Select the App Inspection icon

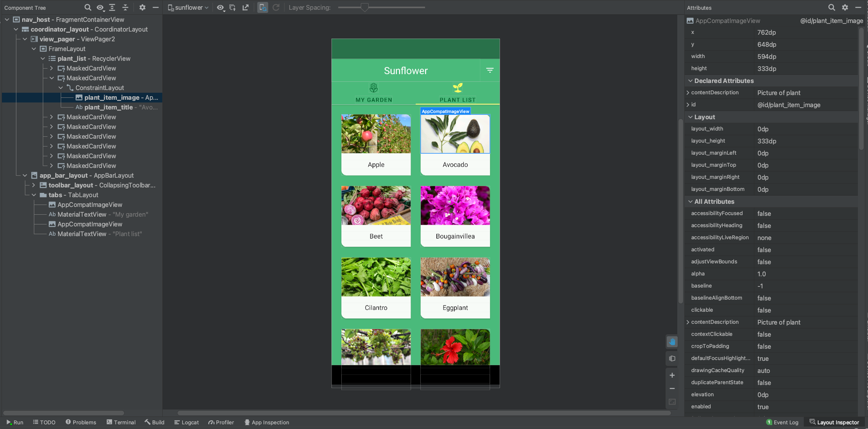[247, 422]
